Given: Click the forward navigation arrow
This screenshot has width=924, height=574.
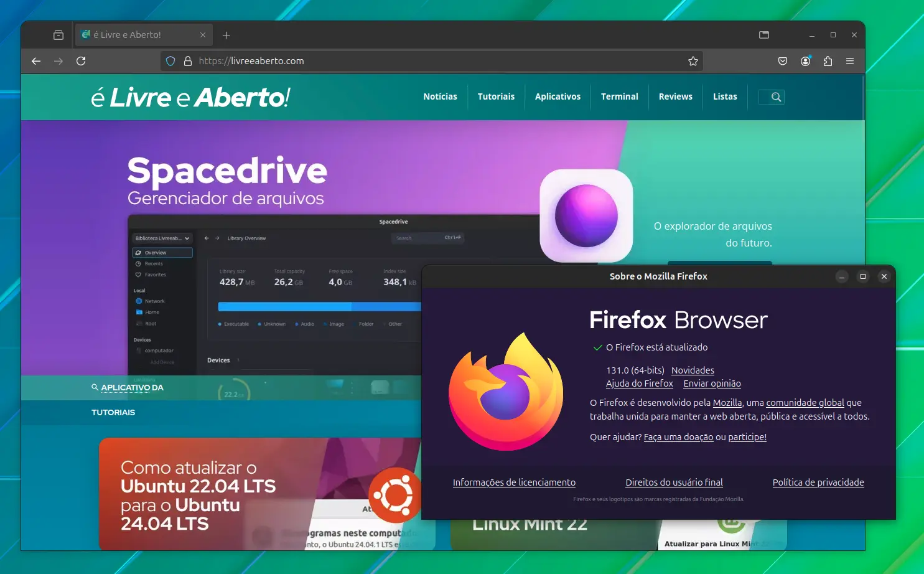Looking at the screenshot, I should (58, 61).
